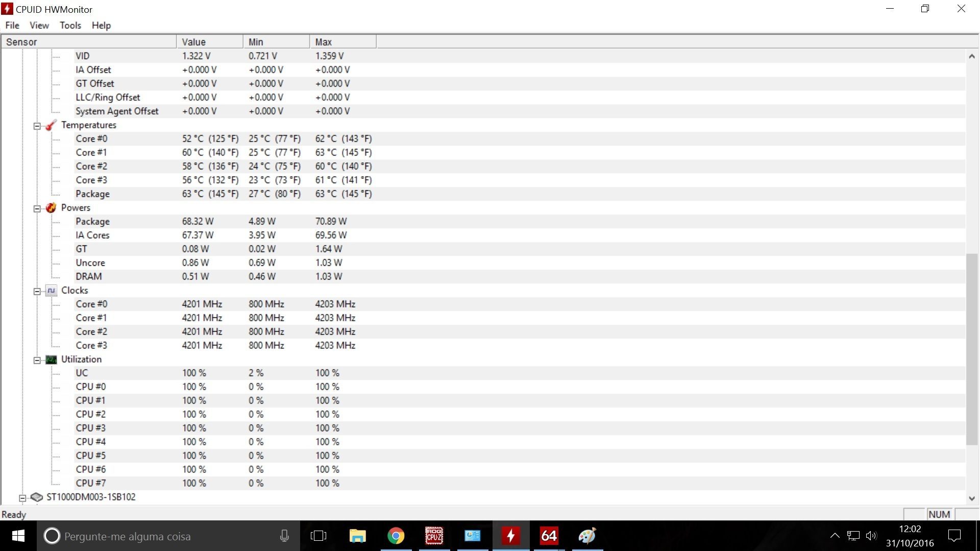
Task: Click the 1.359 V max VID value
Action: tap(329, 56)
